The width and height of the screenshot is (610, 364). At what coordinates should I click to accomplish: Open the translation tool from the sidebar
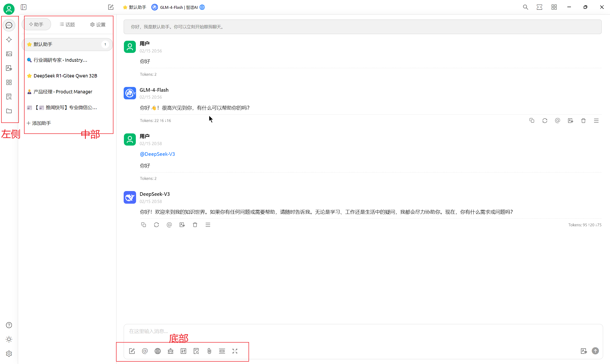coord(9,68)
